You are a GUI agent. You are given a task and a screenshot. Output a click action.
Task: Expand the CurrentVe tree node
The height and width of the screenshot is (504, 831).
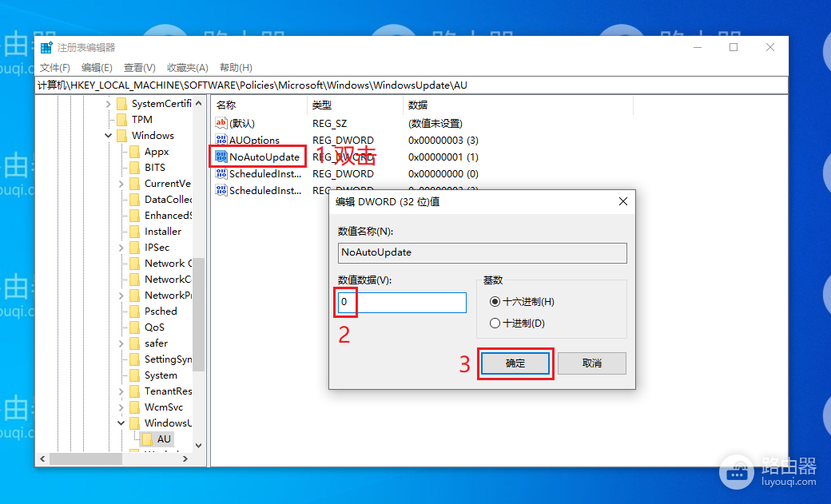[121, 184]
